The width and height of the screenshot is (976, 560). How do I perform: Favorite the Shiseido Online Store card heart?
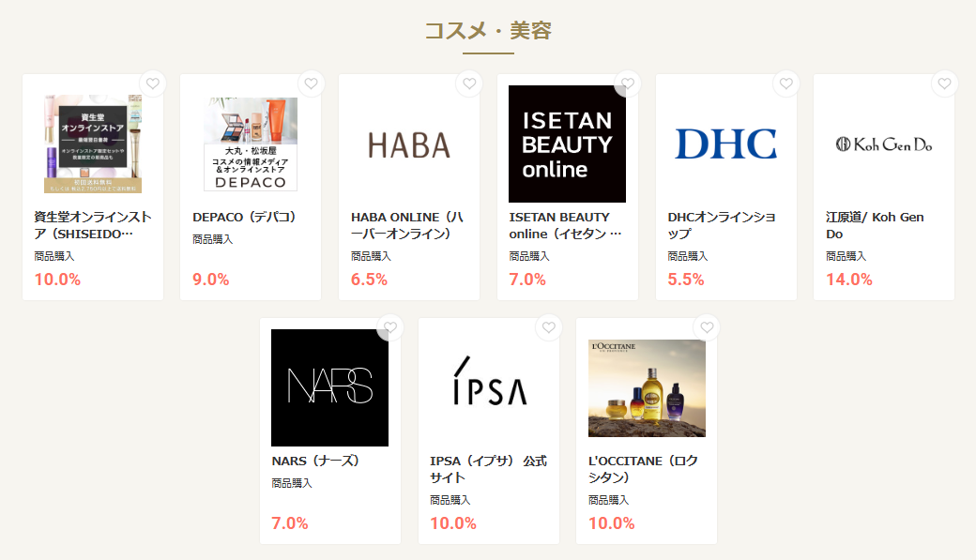point(152,83)
